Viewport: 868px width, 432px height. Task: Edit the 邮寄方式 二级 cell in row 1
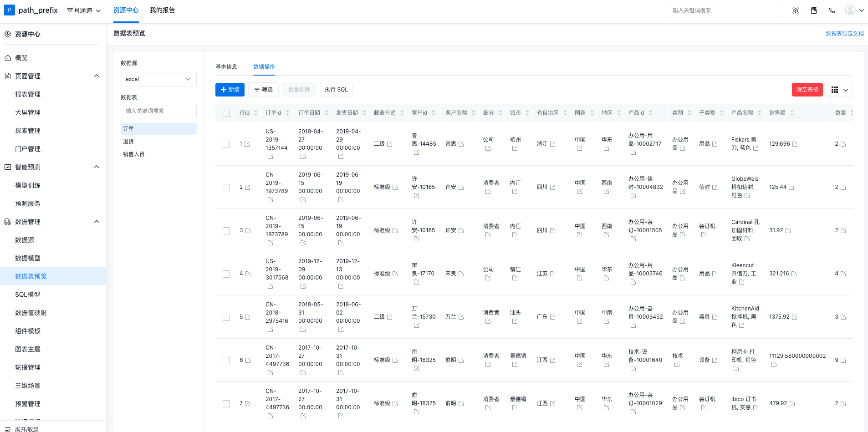(x=390, y=144)
